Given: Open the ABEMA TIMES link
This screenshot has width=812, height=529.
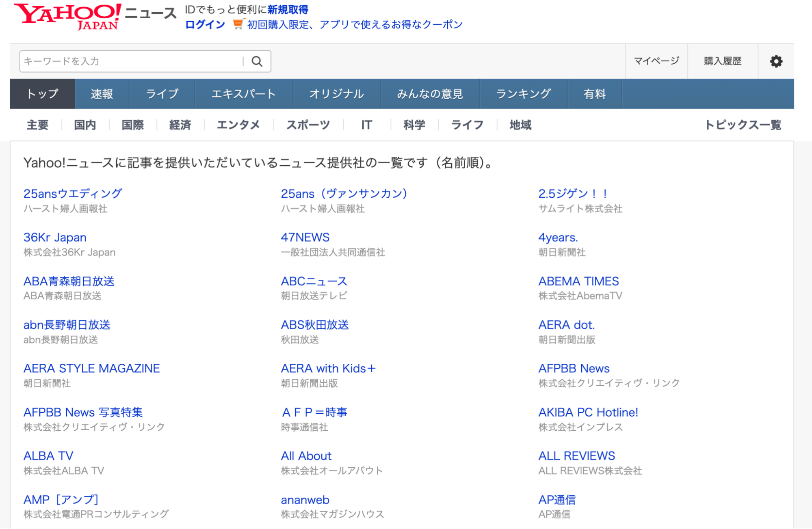Looking at the screenshot, I should coord(579,281).
